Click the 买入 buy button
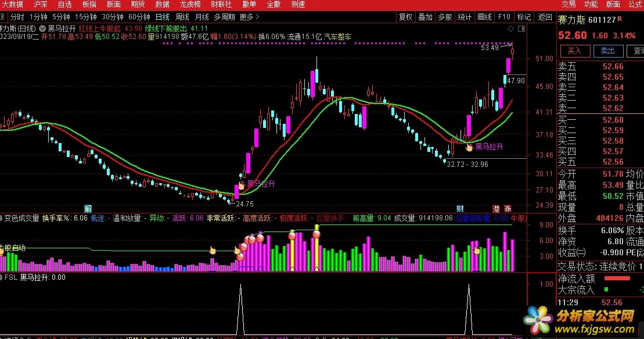 coord(575,51)
